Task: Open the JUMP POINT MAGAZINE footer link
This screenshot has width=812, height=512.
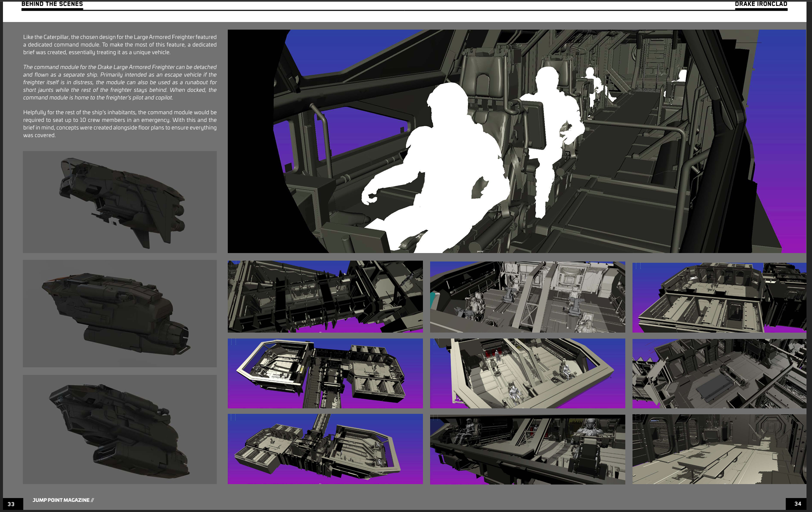Action: click(x=64, y=500)
